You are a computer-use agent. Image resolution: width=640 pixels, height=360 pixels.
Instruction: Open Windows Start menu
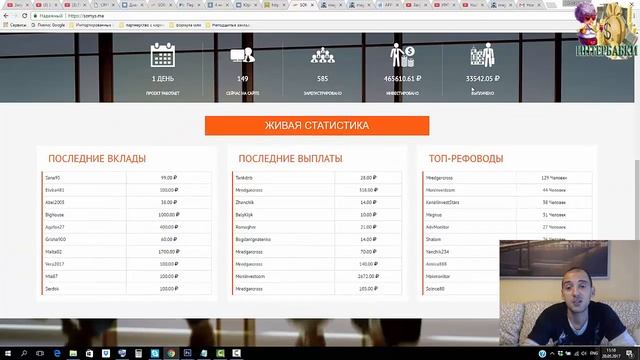[x=7, y=353]
